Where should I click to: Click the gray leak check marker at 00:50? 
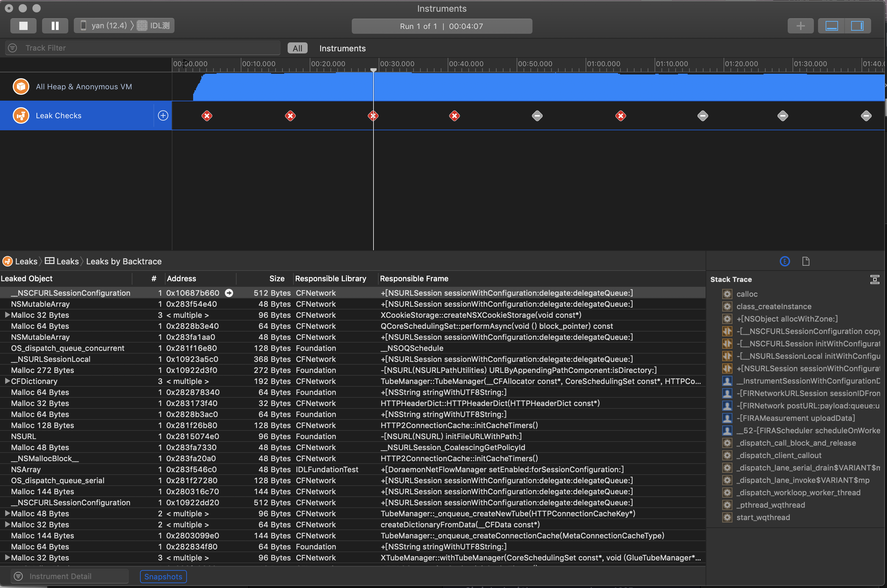click(x=537, y=116)
